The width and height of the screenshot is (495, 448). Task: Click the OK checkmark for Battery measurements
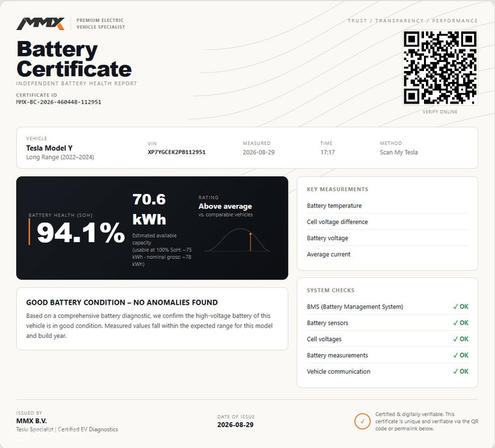coord(460,355)
